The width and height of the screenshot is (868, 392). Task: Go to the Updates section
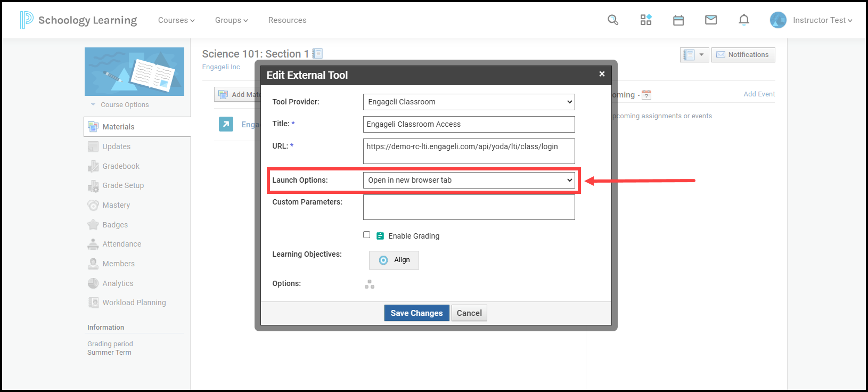click(x=117, y=146)
